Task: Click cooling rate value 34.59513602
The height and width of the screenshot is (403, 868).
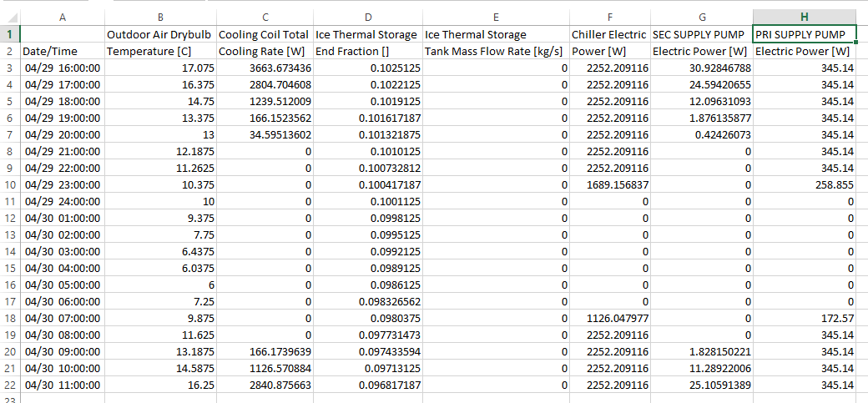Action: tap(265, 134)
